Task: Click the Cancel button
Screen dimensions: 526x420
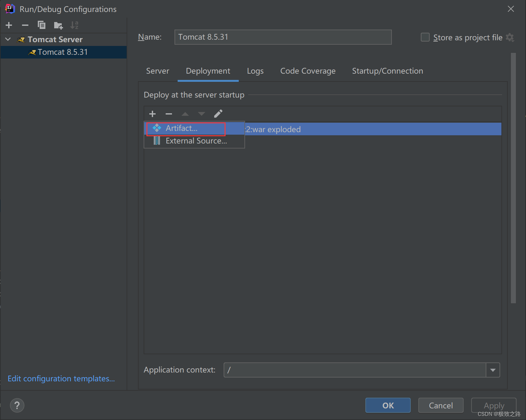Action: pos(441,405)
